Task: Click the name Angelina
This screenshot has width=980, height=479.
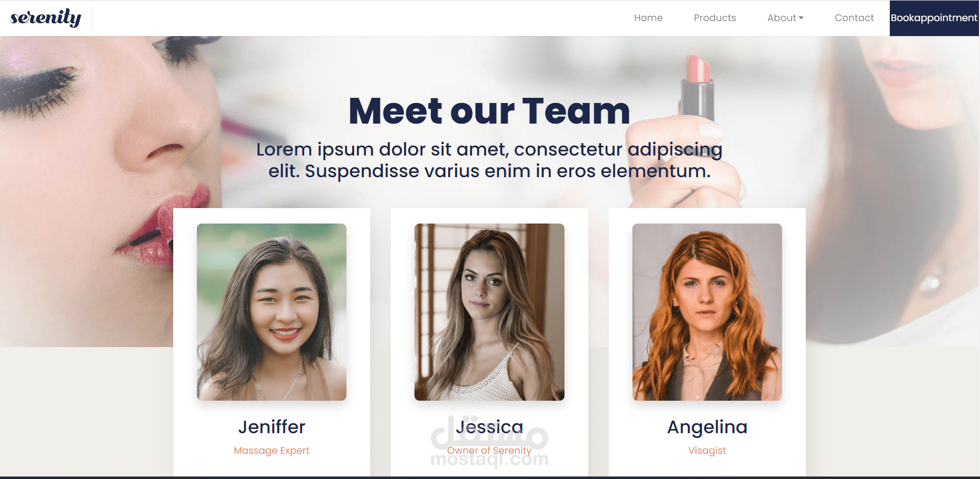Action: coord(707,427)
